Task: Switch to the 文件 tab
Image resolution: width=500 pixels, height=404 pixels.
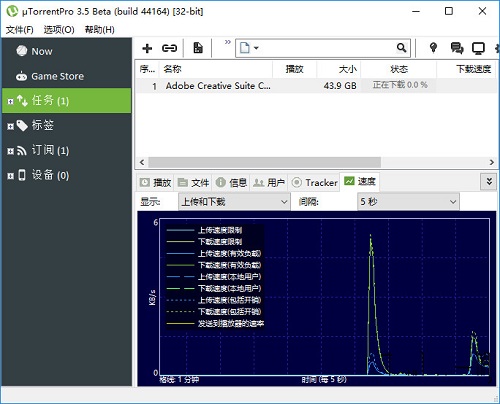Action: point(193,183)
